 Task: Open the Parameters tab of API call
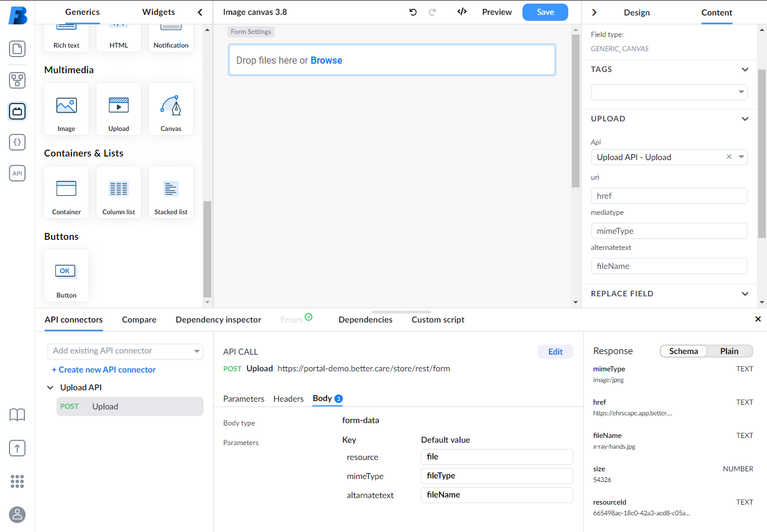tap(243, 399)
